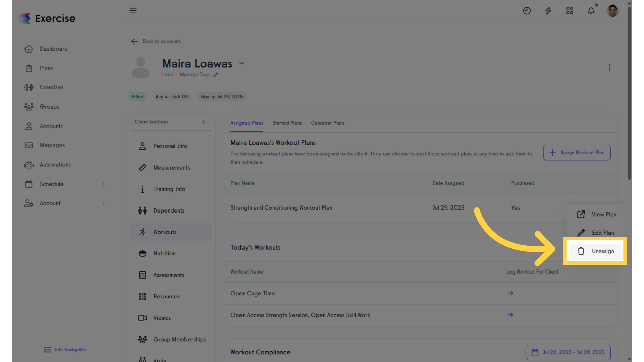Open the compliance date range picker
This screenshot has width=644, height=362.
tap(568, 352)
